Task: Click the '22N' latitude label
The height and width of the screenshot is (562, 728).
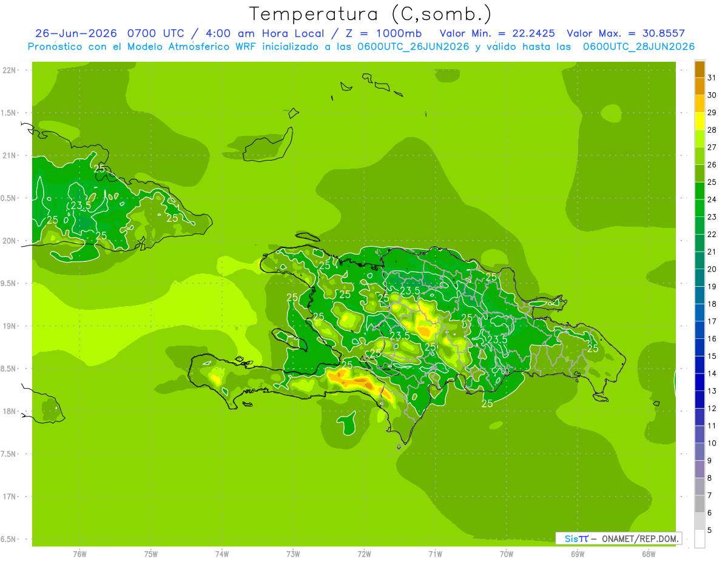Action: coord(9,70)
